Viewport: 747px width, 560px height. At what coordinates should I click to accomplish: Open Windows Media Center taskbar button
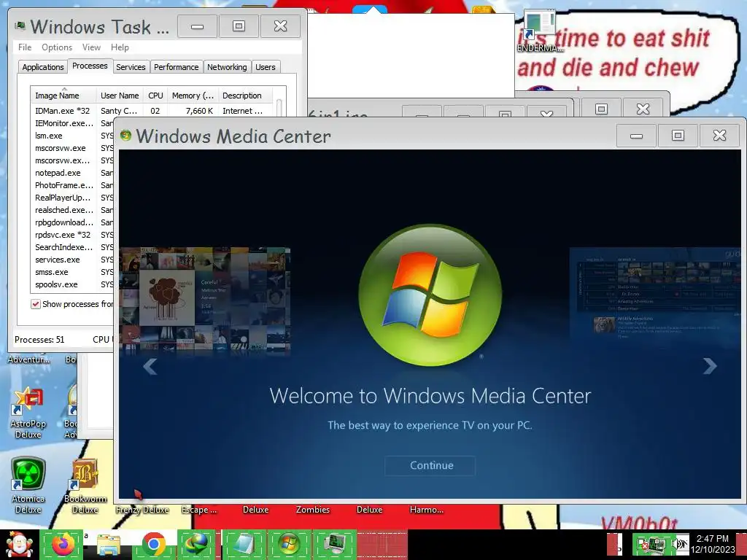[289, 544]
